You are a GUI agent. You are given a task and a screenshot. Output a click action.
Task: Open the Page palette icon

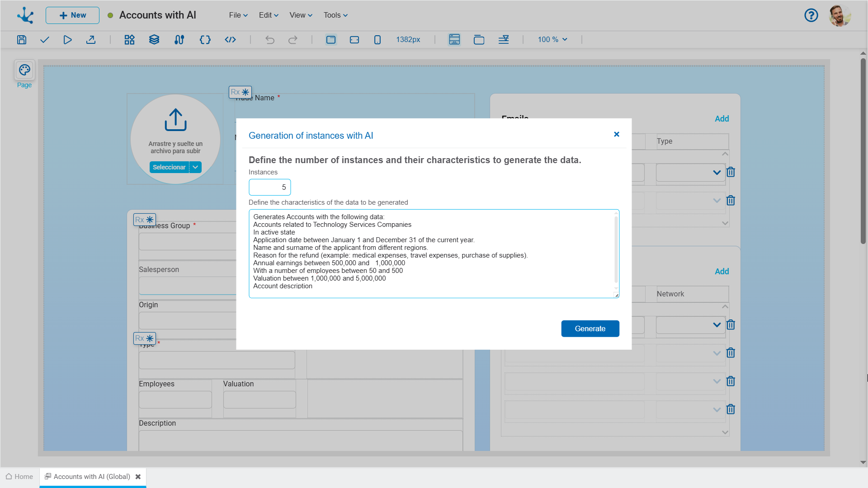point(24,70)
